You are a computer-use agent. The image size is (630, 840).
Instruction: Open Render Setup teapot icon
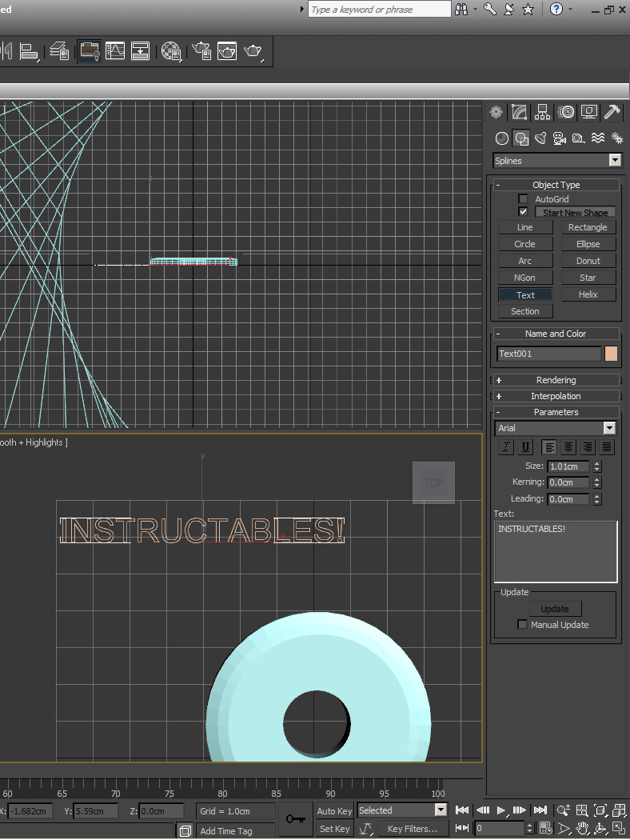pos(201,51)
